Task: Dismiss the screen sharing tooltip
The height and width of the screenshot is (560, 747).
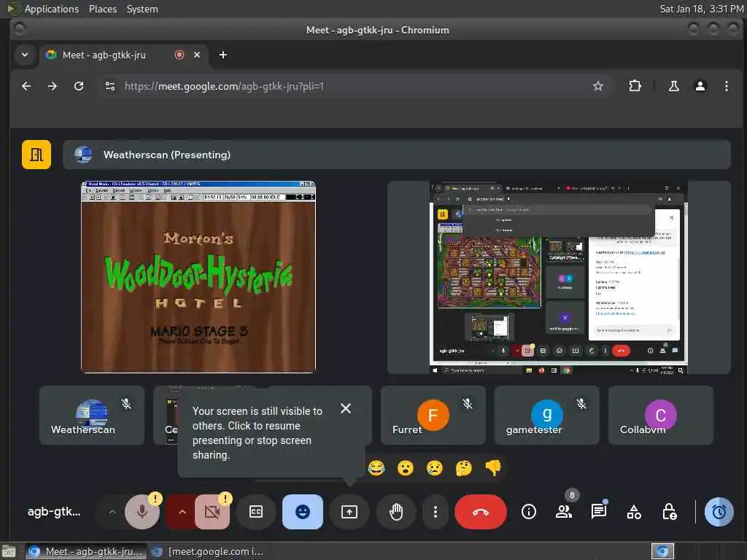Action: tap(346, 408)
